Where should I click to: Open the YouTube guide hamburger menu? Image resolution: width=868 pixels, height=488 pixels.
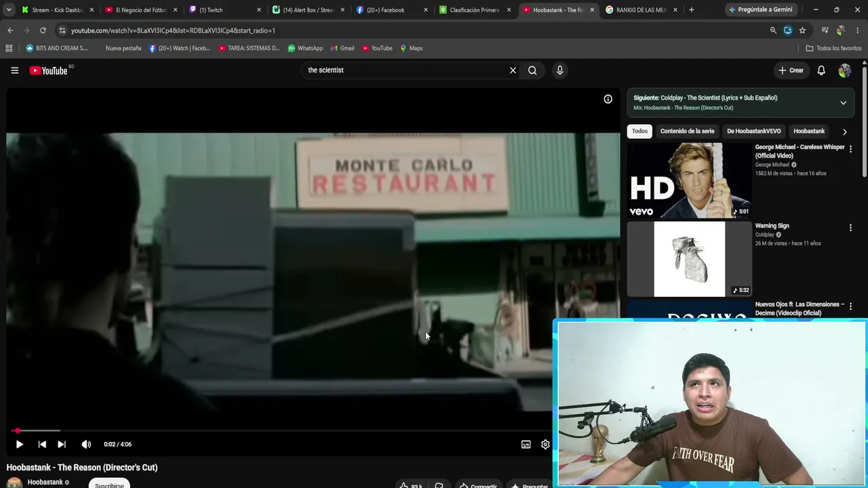click(14, 70)
